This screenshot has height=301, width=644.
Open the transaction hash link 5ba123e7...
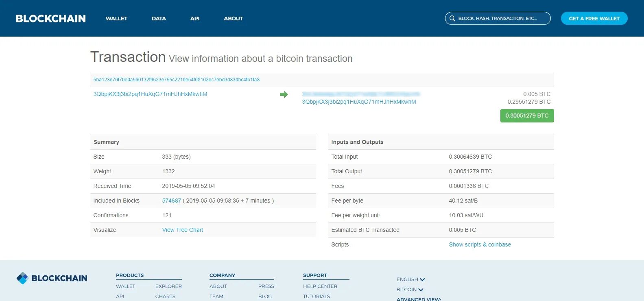(x=177, y=80)
